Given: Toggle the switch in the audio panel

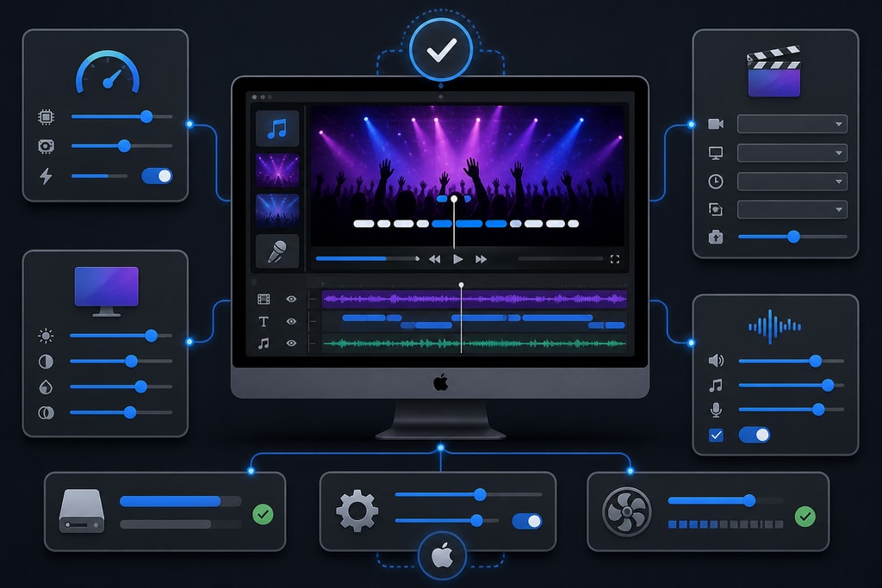Looking at the screenshot, I should tap(755, 435).
